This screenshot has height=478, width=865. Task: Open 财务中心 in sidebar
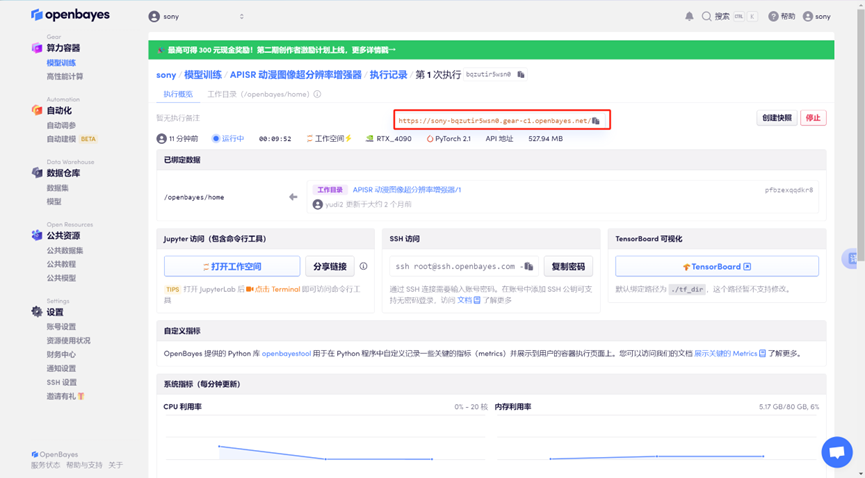click(x=61, y=354)
